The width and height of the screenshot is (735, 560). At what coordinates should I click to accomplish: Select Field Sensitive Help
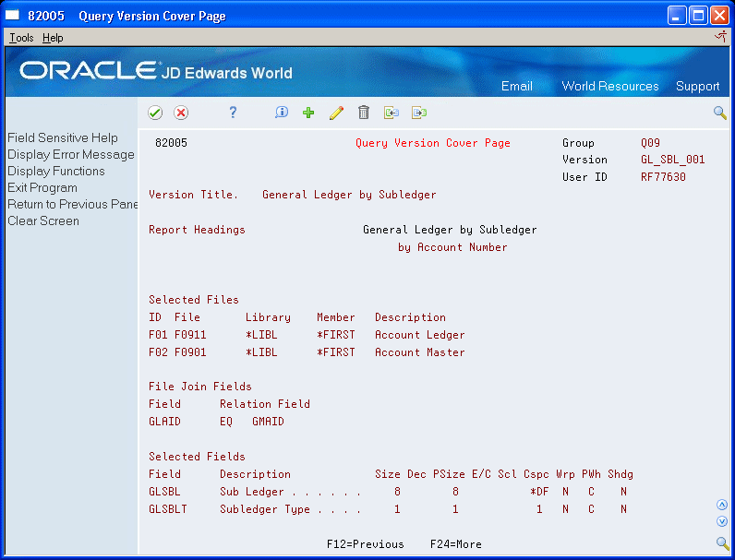63,138
